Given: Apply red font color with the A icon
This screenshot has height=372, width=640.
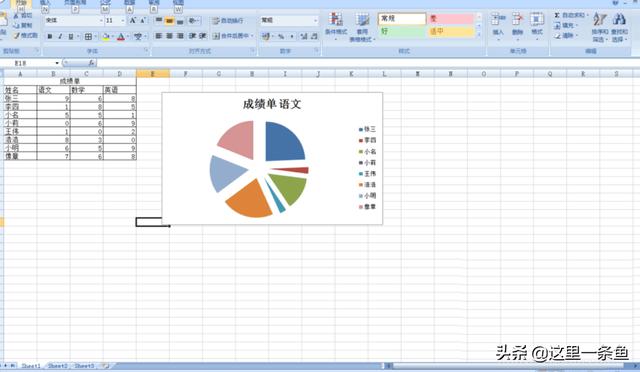Looking at the screenshot, I should (121, 37).
